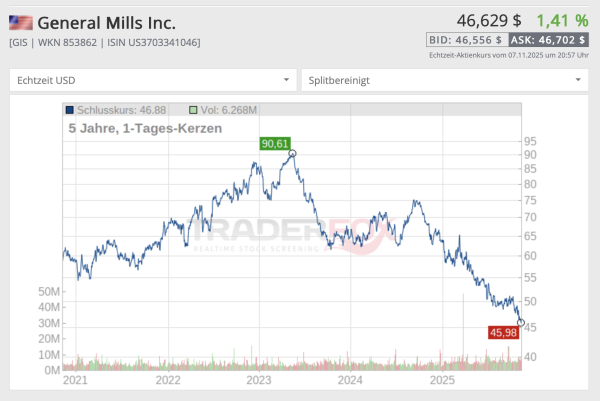Click the Schlusskurs 46.88 legend label

114,110
